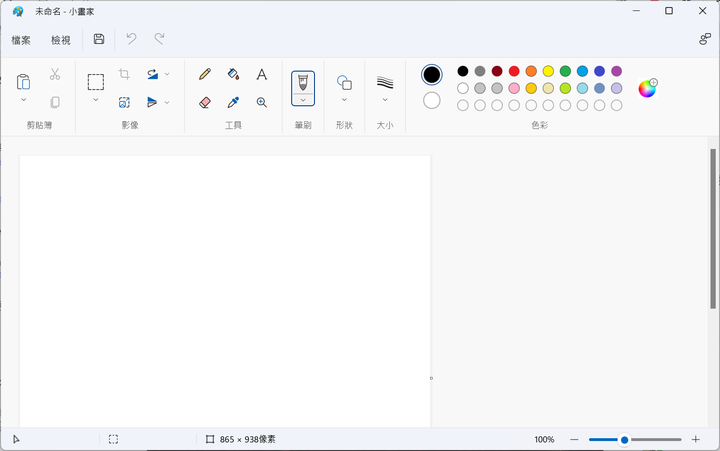
Task: Click the vertical scrollbar thumb
Action: (x=713, y=229)
